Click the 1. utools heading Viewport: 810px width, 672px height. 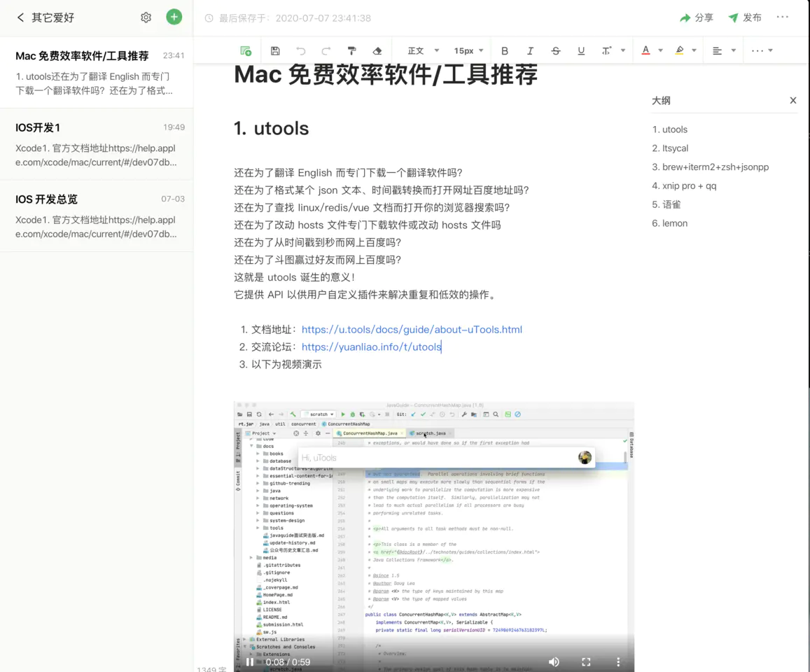pyautogui.click(x=271, y=129)
